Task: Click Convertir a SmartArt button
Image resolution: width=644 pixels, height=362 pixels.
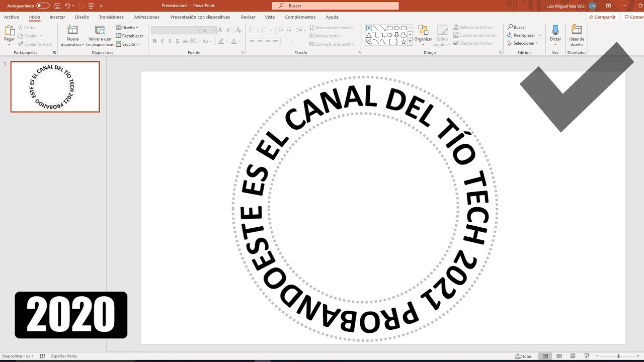Action: (x=333, y=44)
